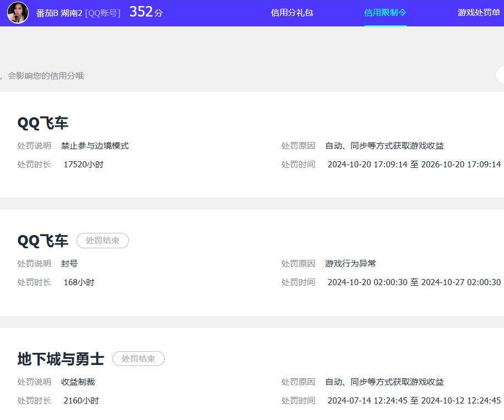Click the 收益制裁 punishment description
This screenshot has width=504, height=420.
[x=78, y=382]
